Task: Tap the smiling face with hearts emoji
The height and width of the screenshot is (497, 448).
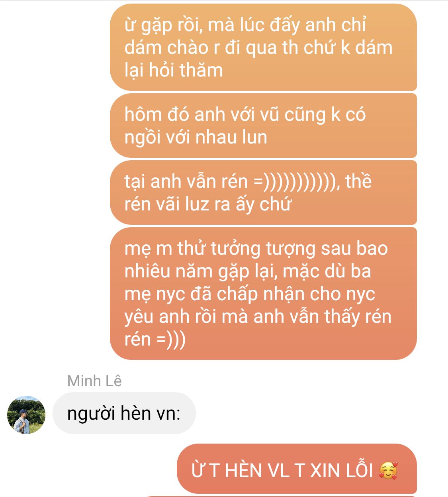Action: (x=388, y=471)
